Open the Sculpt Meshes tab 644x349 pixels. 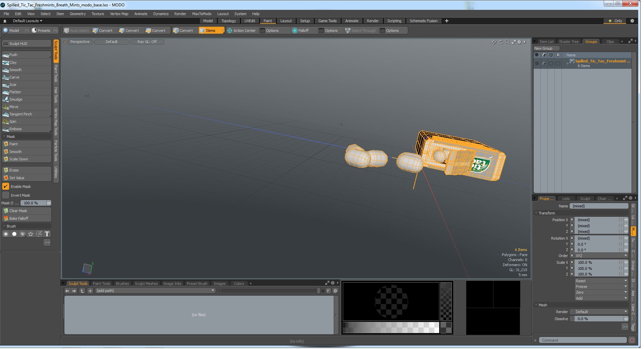146,284
